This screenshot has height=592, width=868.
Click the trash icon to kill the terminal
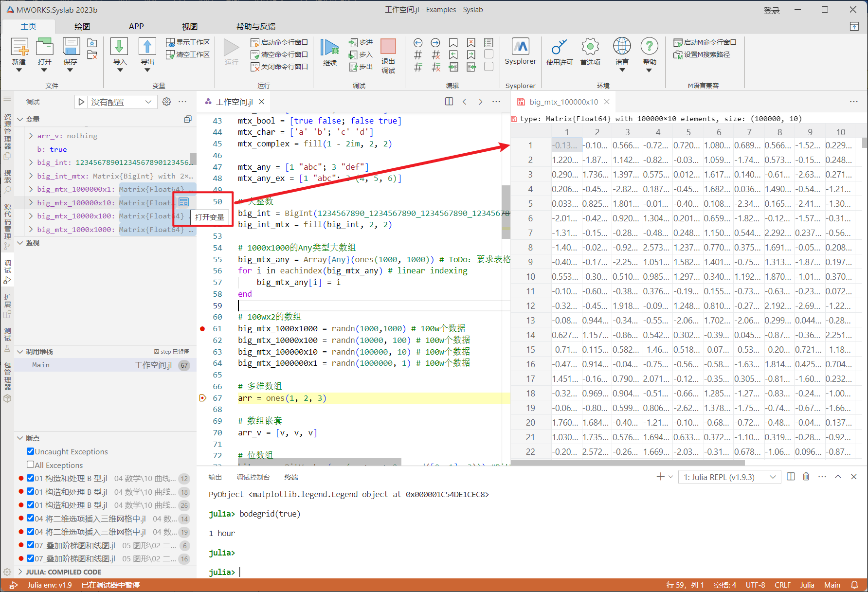(x=806, y=477)
